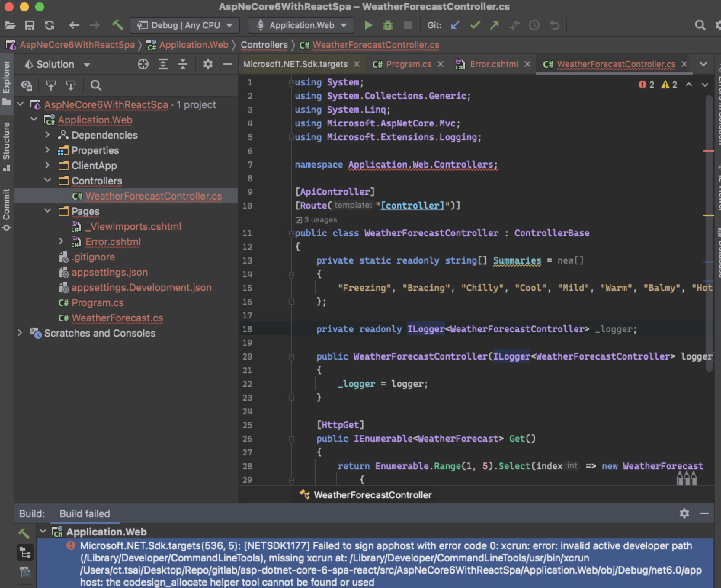Click Git update project blue arrow
This screenshot has height=588, width=721.
point(455,26)
